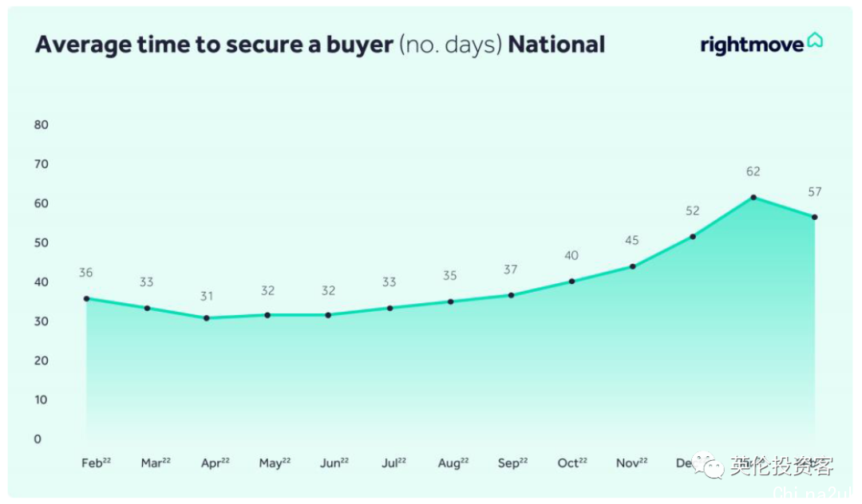
Task: Click the rightmove house logo icon
Action: click(x=815, y=40)
